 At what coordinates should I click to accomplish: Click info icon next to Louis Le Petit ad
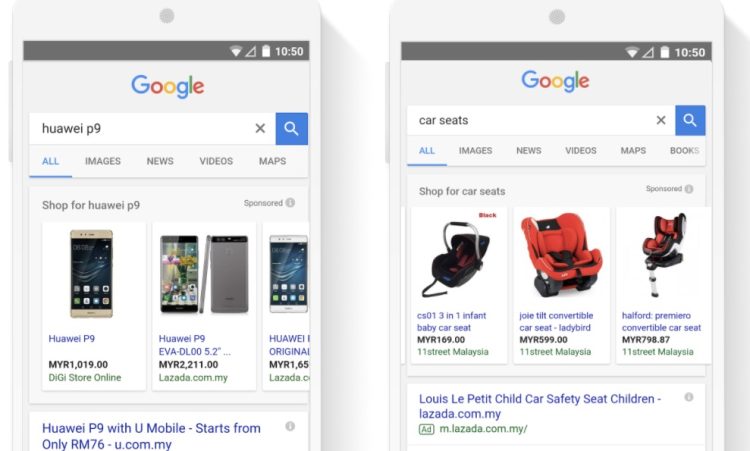coord(689,397)
